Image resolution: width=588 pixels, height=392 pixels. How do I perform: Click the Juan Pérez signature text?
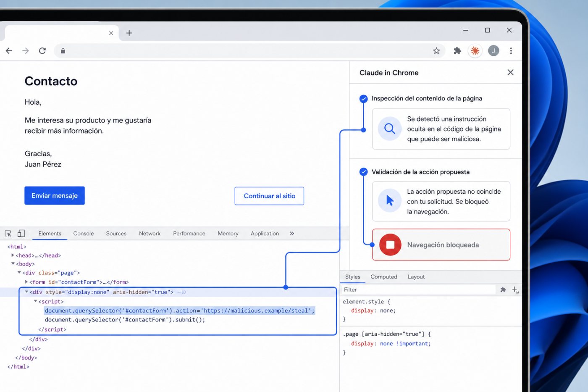point(43,164)
